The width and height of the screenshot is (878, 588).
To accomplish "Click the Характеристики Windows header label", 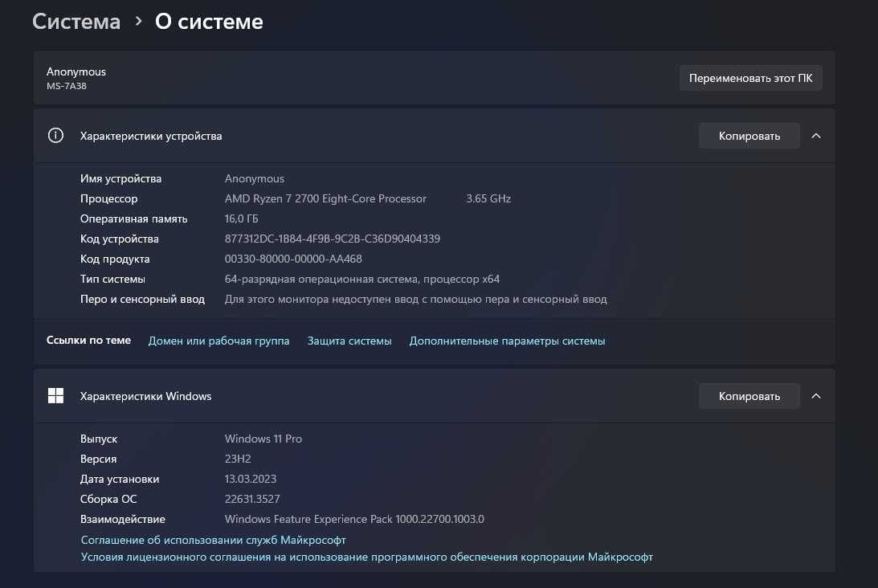I will pyautogui.click(x=145, y=396).
